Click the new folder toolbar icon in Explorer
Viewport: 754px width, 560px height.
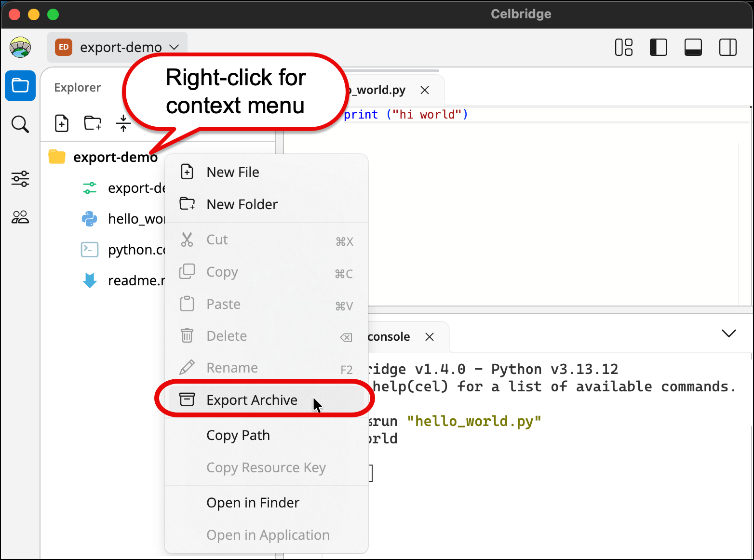(x=93, y=123)
